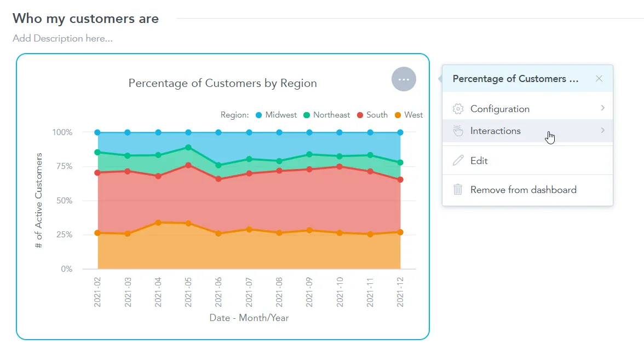The image size is (644, 350).
Task: Click the trash icon for Remove from dashboard
Action: [458, 189]
